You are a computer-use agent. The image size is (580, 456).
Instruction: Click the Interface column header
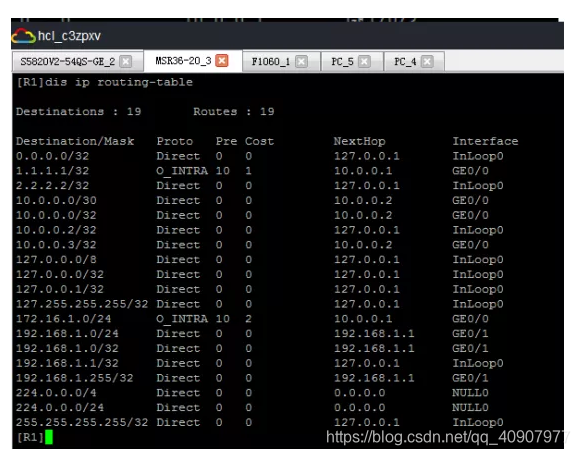(485, 141)
